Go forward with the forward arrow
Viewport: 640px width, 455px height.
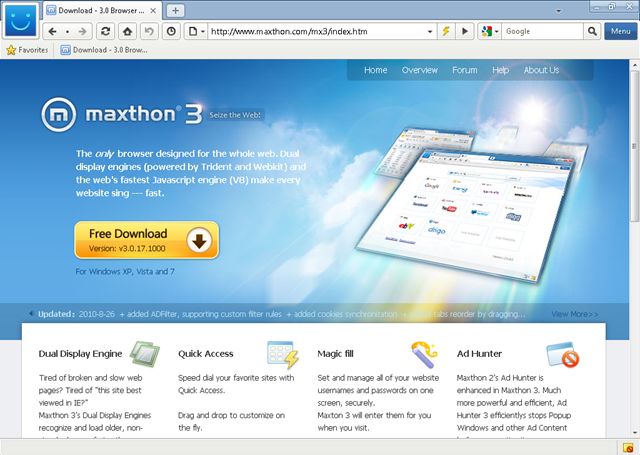click(82, 31)
